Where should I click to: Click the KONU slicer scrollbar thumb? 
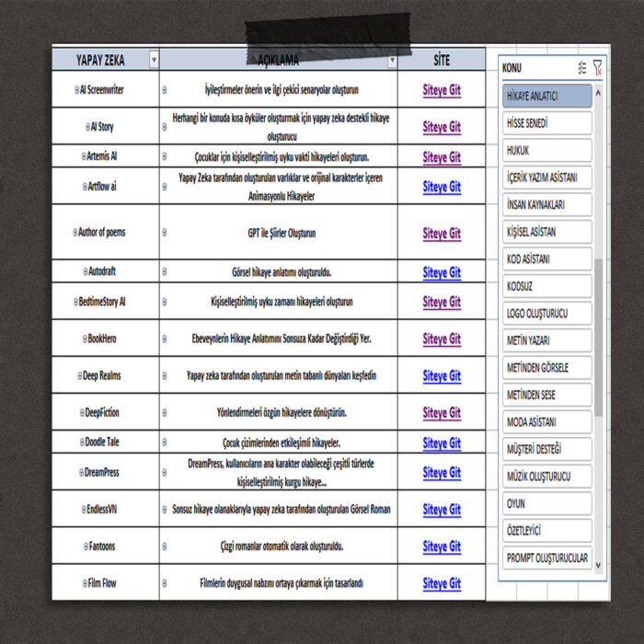pyautogui.click(x=598, y=338)
